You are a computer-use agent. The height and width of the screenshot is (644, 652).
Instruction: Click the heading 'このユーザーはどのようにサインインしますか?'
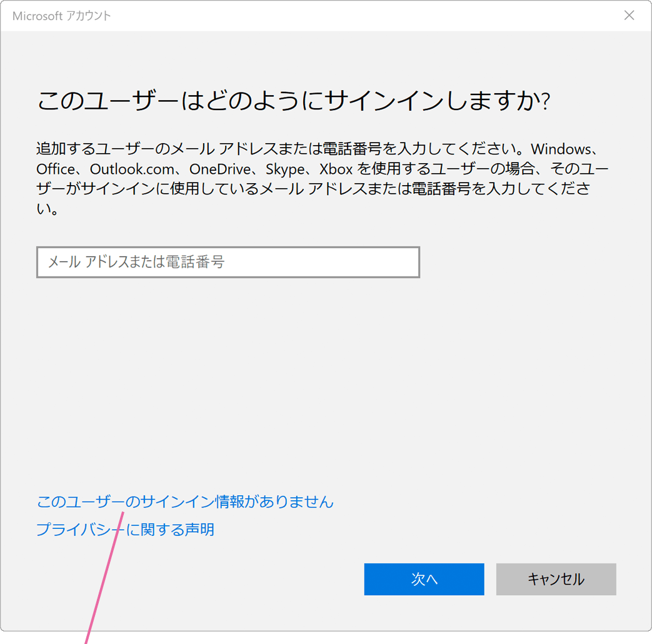point(294,101)
